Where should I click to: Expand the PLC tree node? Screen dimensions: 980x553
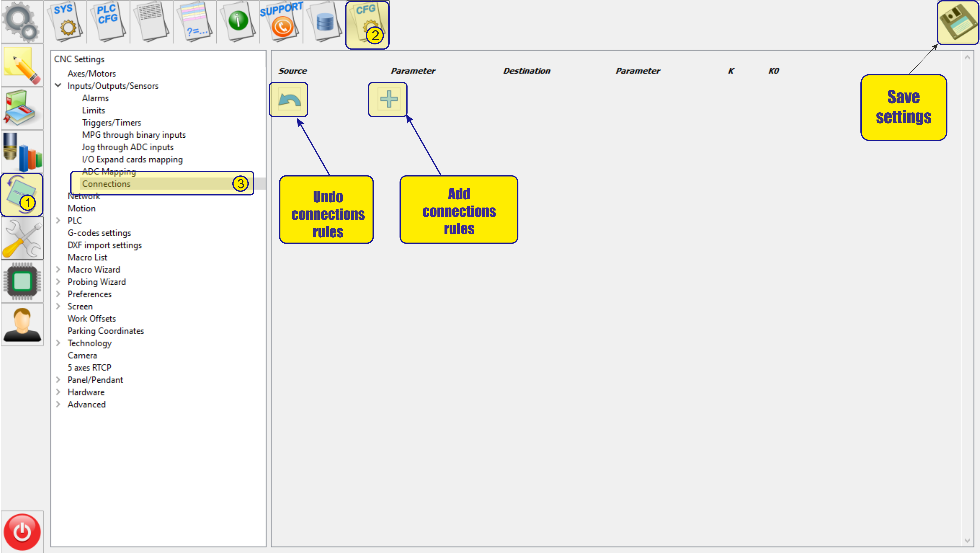coord(58,220)
